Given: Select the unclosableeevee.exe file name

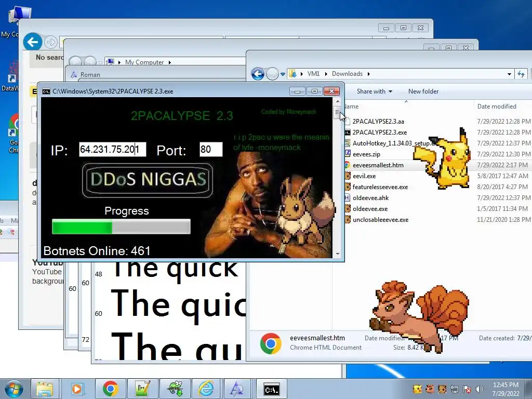Looking at the screenshot, I should coord(380,220).
